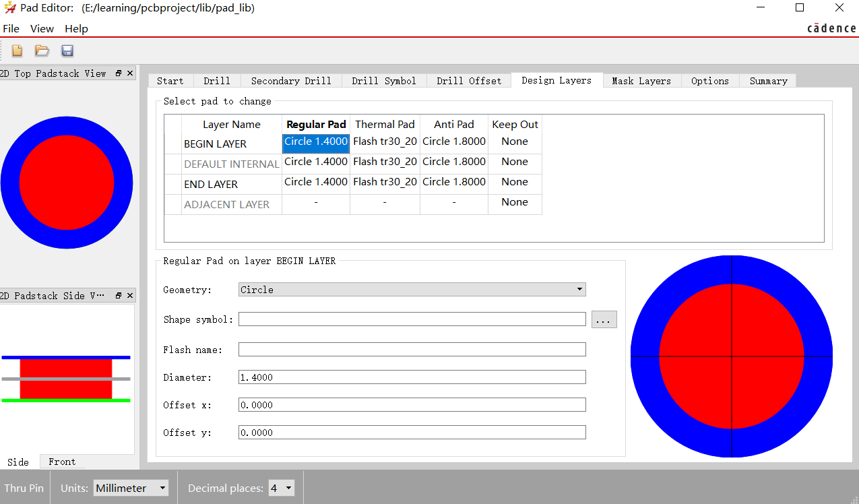Click the Shape symbol browse button
Screen dimensions: 859x504
604,320
